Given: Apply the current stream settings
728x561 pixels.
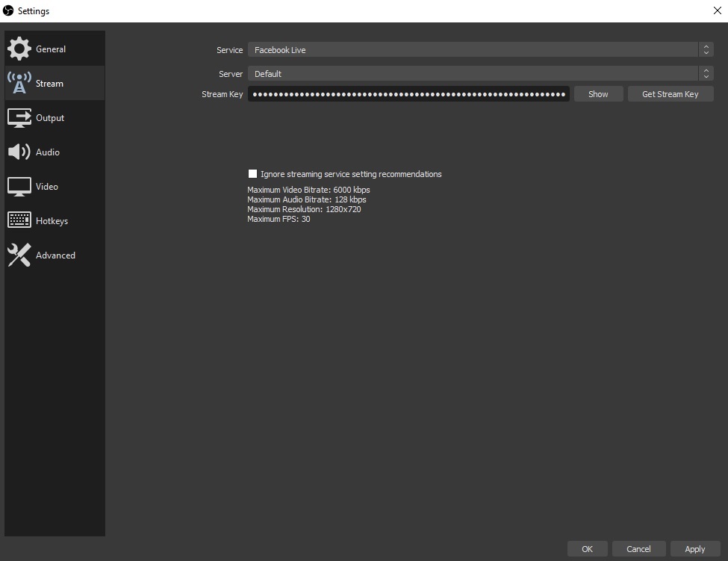Looking at the screenshot, I should [x=695, y=548].
